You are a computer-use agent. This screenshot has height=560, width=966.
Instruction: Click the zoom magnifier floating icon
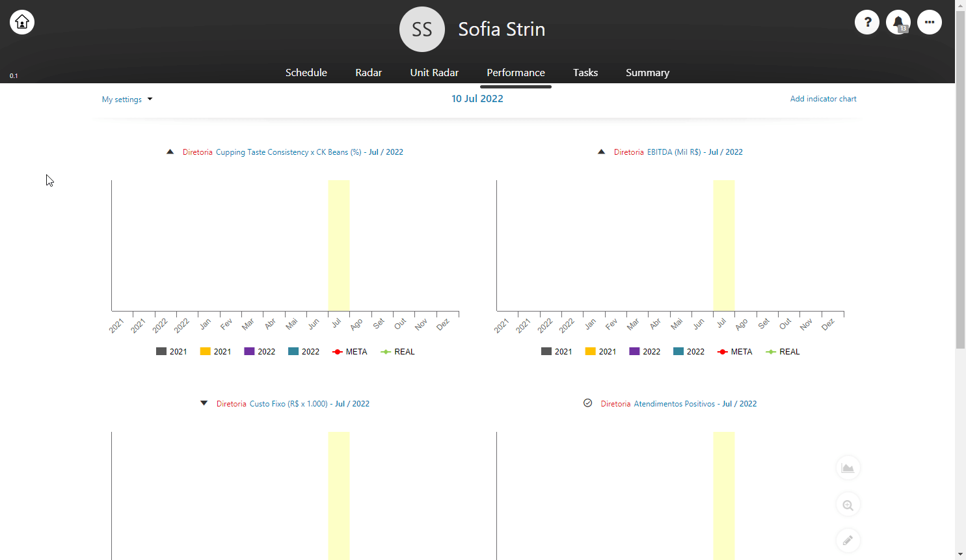click(848, 505)
